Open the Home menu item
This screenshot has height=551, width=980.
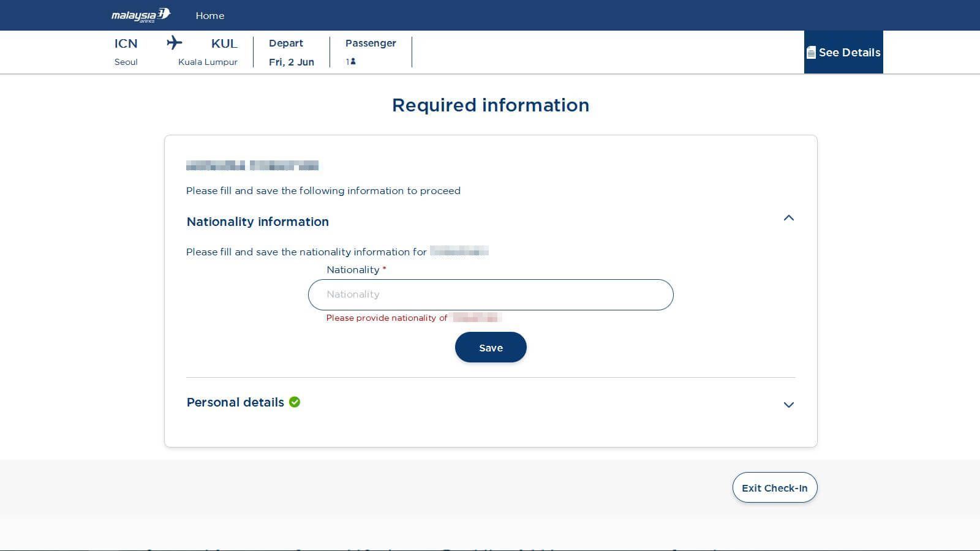(x=209, y=15)
